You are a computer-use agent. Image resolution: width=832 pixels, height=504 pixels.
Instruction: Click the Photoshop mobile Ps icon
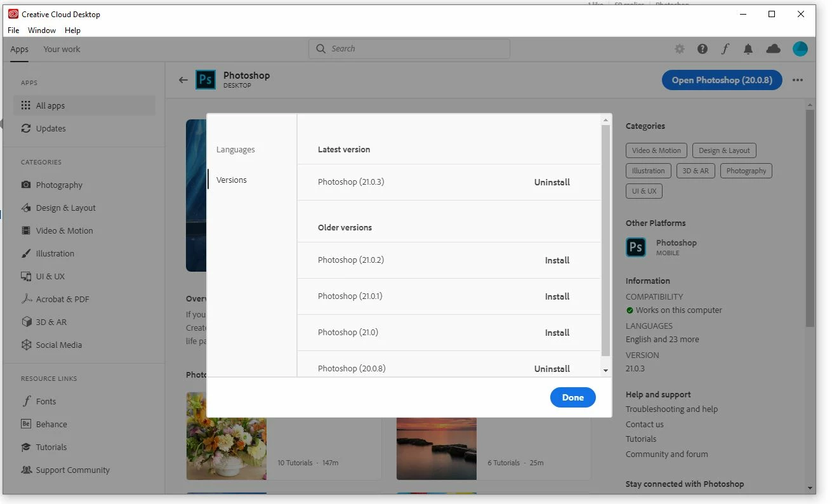[636, 247]
